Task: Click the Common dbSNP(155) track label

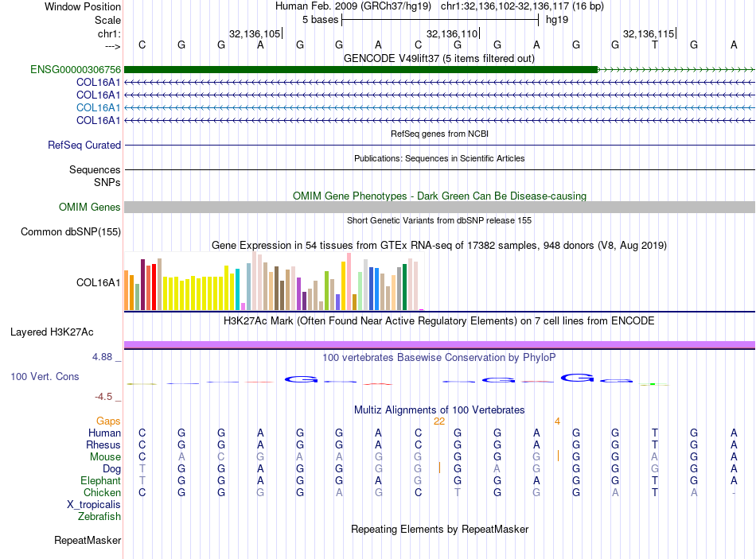Action: click(x=71, y=232)
